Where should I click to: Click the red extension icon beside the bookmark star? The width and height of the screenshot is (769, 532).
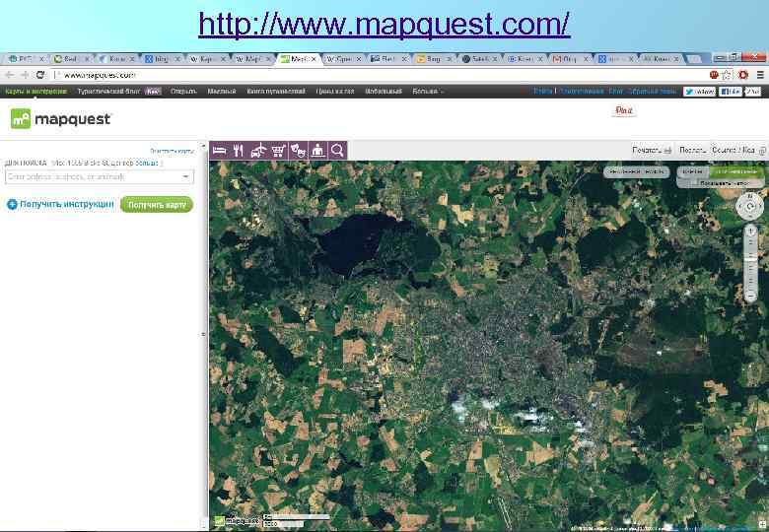click(743, 75)
